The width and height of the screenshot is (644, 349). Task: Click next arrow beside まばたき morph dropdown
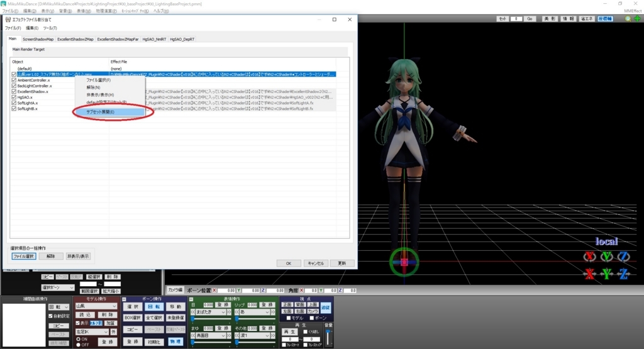(229, 313)
